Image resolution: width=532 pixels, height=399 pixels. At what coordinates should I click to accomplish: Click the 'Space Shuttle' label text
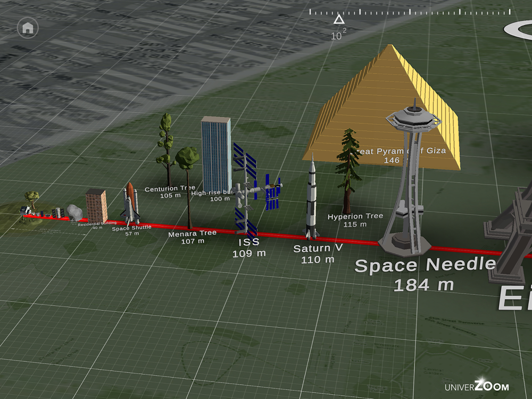[x=131, y=228]
